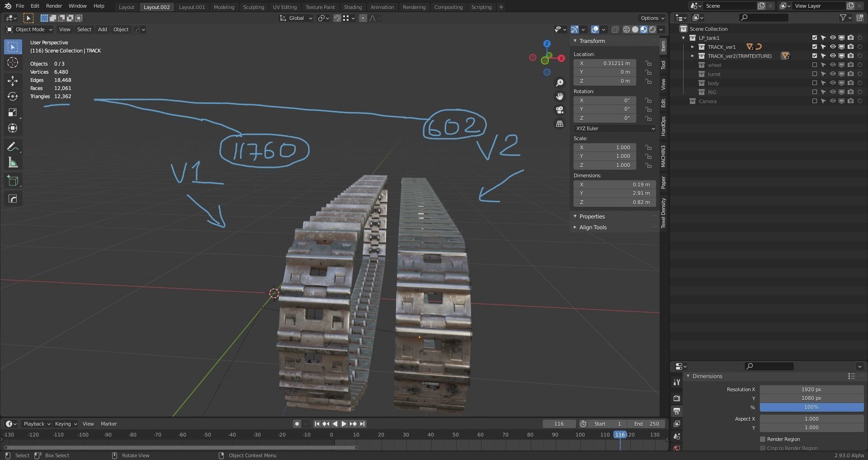Enable the Render Region checkbox
868x460 pixels.
tap(763, 439)
